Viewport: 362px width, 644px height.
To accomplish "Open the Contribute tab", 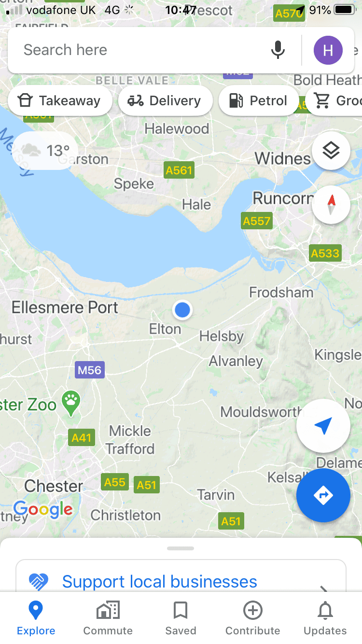I will click(x=253, y=618).
